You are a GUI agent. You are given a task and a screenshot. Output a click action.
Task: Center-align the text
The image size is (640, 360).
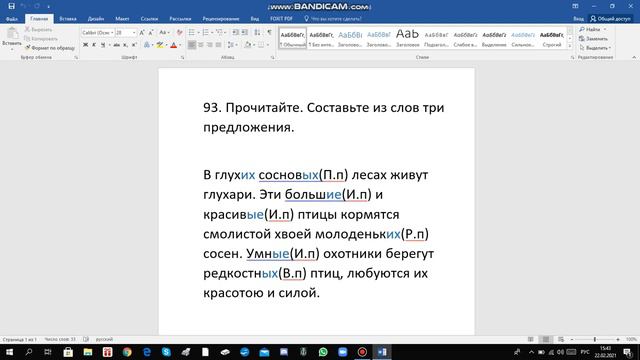[201, 45]
